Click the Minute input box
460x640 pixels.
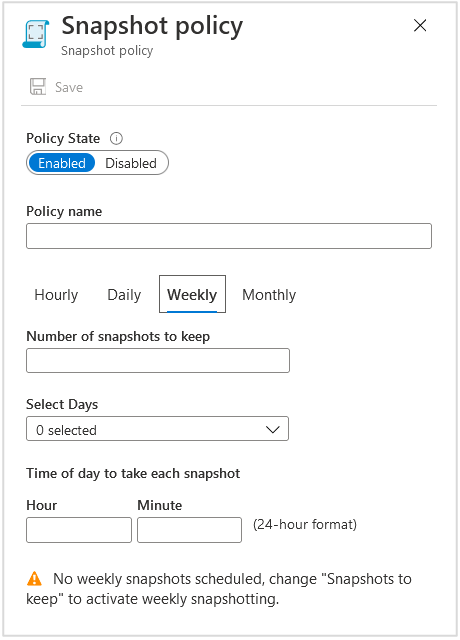coord(189,530)
